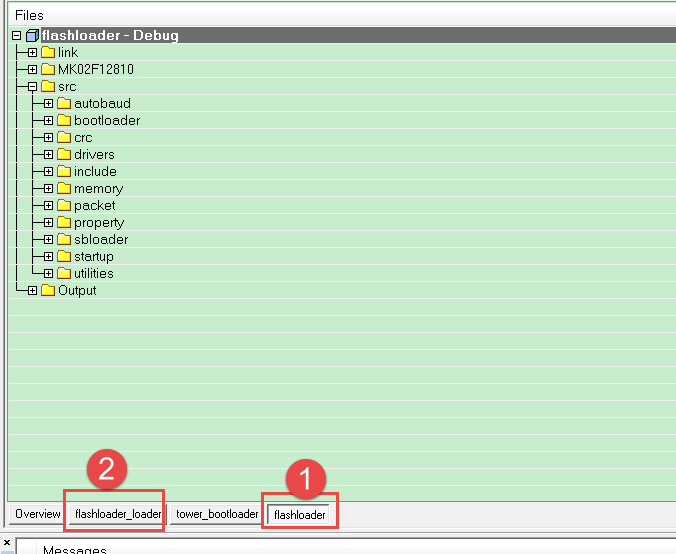The width and height of the screenshot is (676, 554).
Task: Expand the MK02F12810 folder
Action: pos(32,69)
